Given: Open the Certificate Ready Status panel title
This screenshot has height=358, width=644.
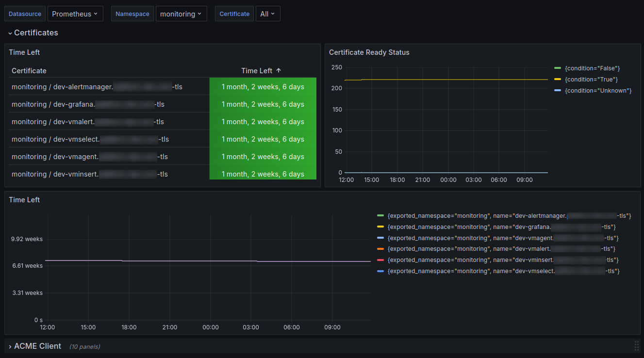Looking at the screenshot, I should (369, 52).
